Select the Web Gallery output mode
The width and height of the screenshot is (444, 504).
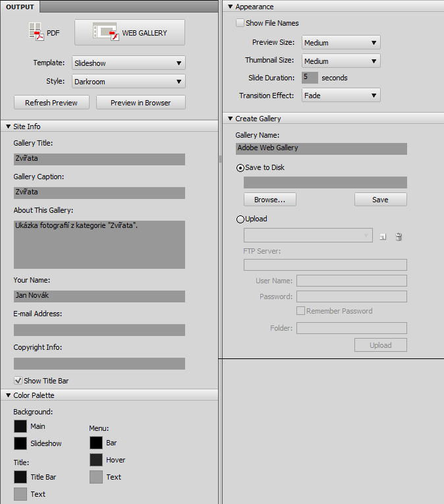pos(129,32)
